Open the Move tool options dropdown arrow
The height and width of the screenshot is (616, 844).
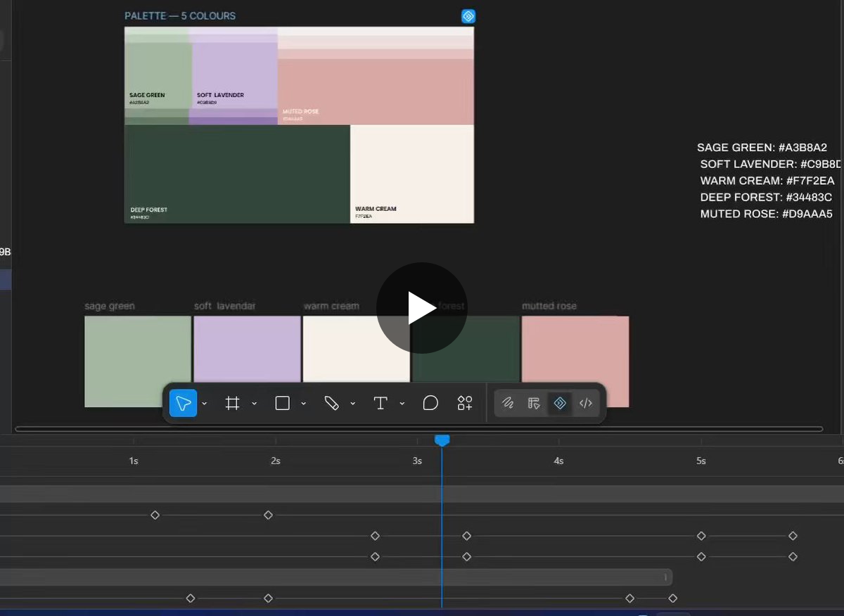click(x=205, y=404)
